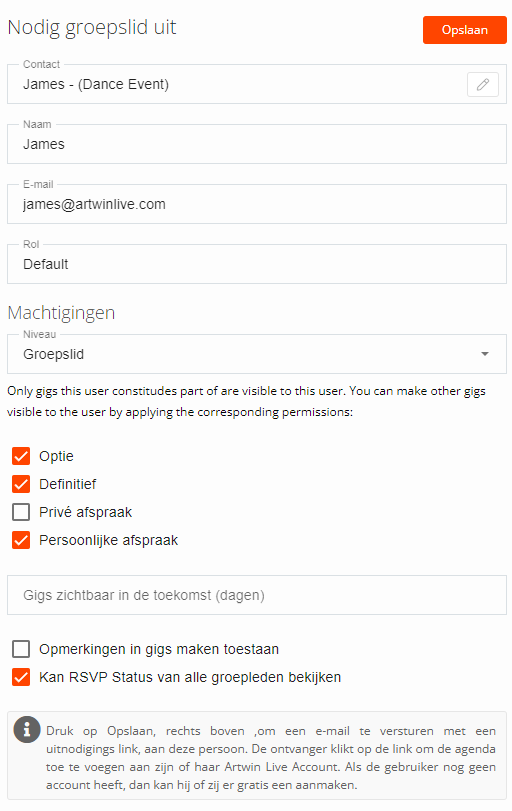The width and height of the screenshot is (512, 811).
Task: Select the Rol field showing Default
Action: tap(257, 264)
